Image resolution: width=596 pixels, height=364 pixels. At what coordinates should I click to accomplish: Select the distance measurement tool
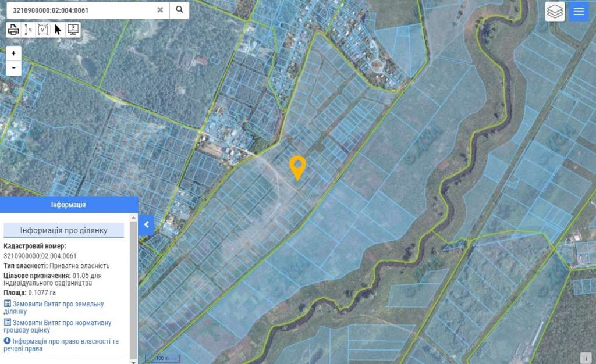point(29,30)
